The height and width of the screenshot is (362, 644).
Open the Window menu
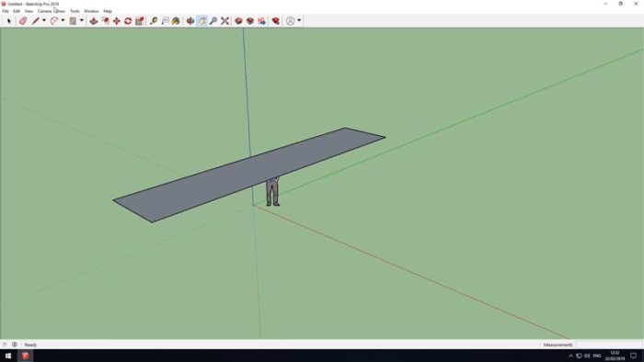(91, 11)
